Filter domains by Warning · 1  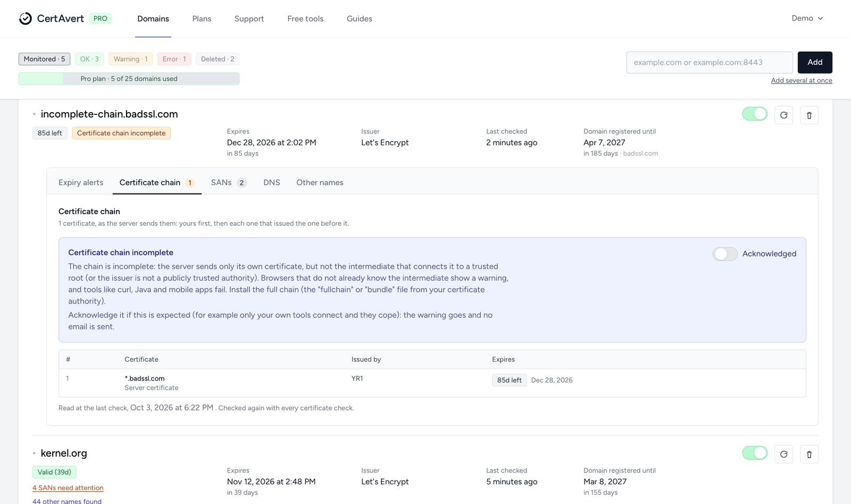[x=130, y=59]
